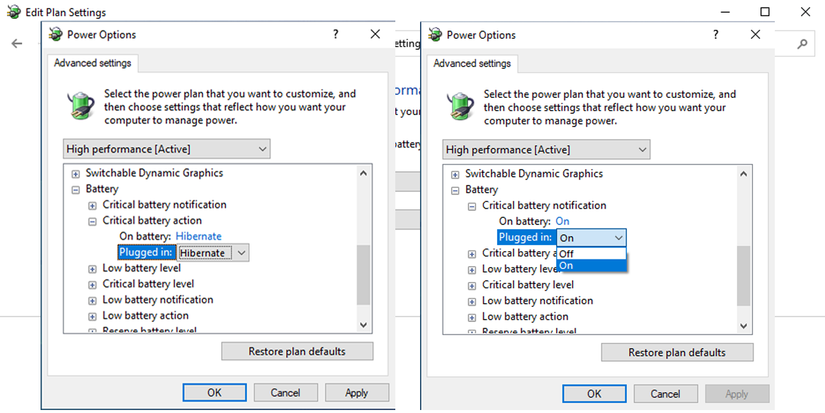The width and height of the screenshot is (825, 413).
Task: Select Critical battery level row in right dialog
Action: pos(528,285)
